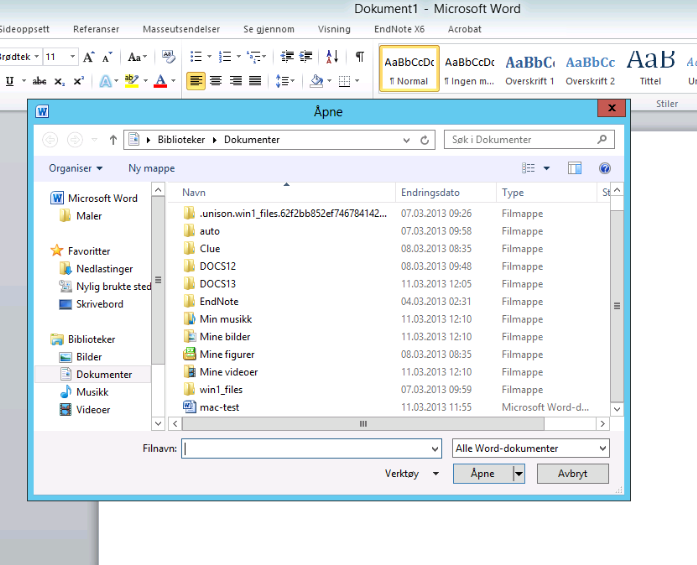Open the Bullets list icon

[x=196, y=56]
